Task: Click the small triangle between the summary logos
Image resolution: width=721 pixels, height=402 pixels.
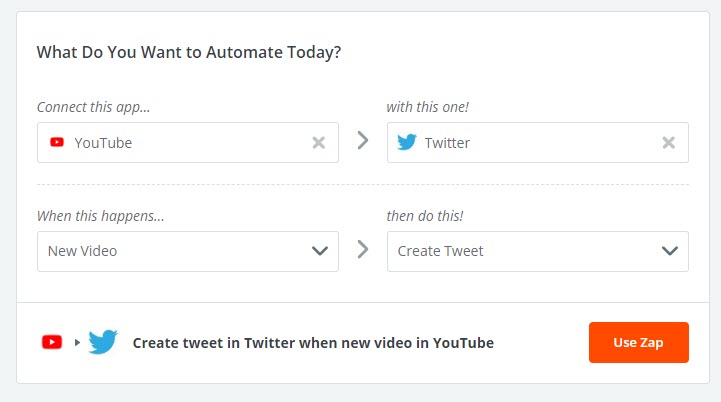Action: [77, 342]
